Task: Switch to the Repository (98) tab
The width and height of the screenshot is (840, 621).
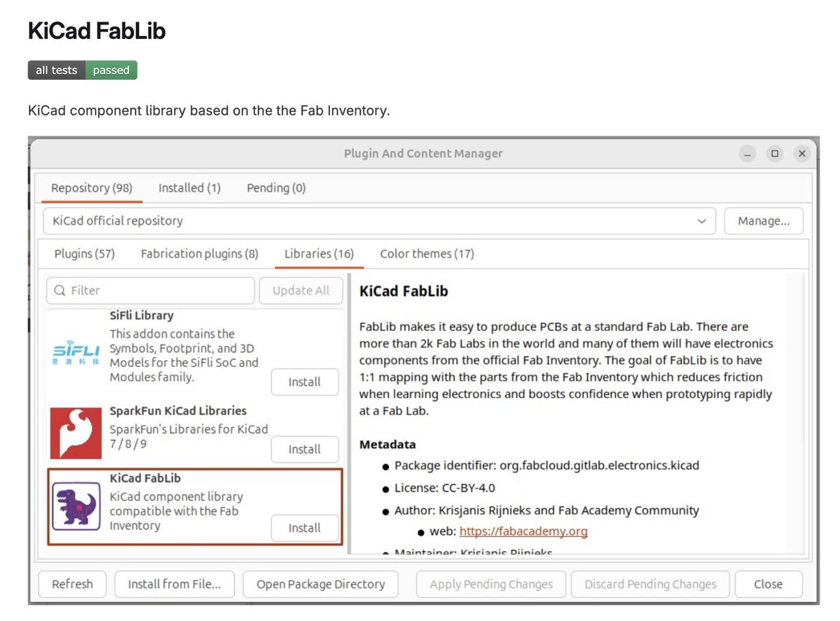Action: pos(92,188)
